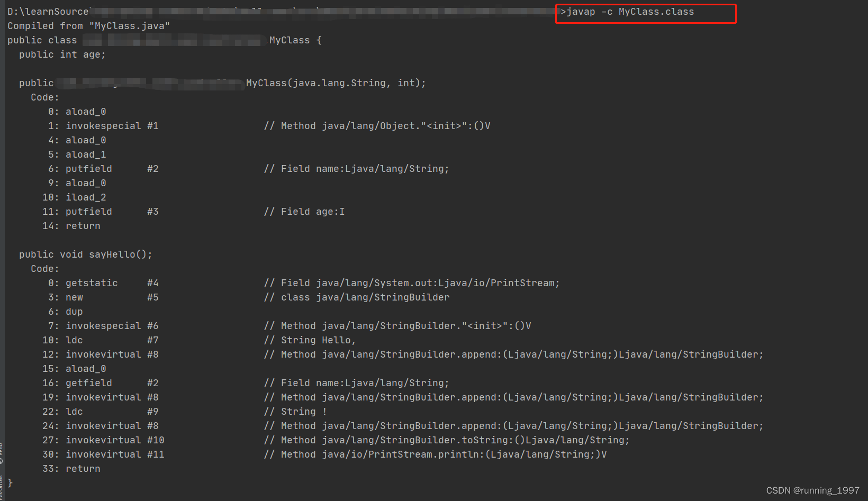Select the '6: putfield #2' instruction
The image size is (868, 501).
103,169
